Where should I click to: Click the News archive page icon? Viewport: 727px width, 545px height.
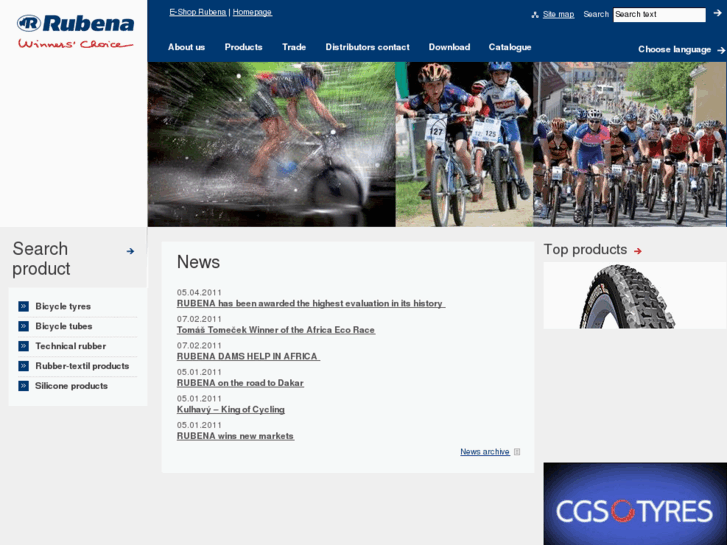pos(517,452)
